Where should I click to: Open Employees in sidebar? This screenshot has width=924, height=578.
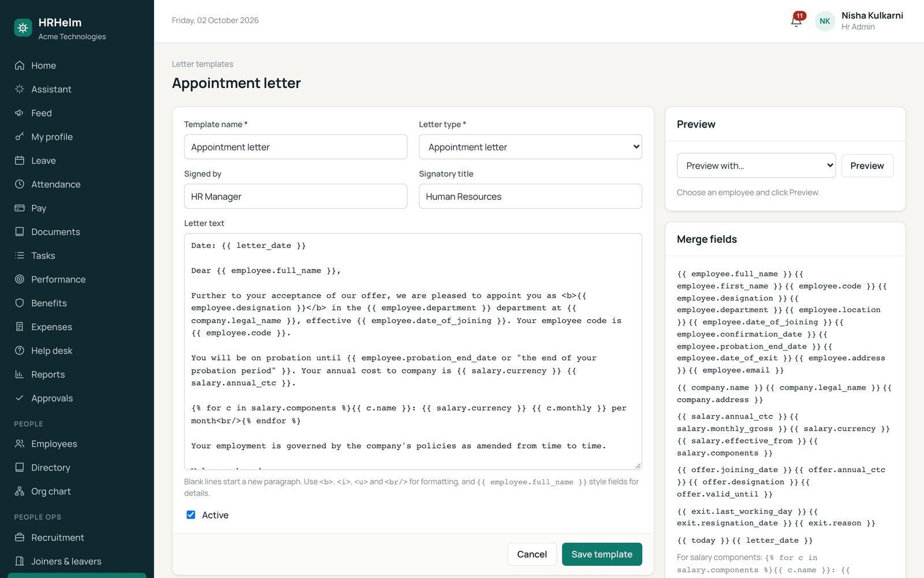(77, 443)
